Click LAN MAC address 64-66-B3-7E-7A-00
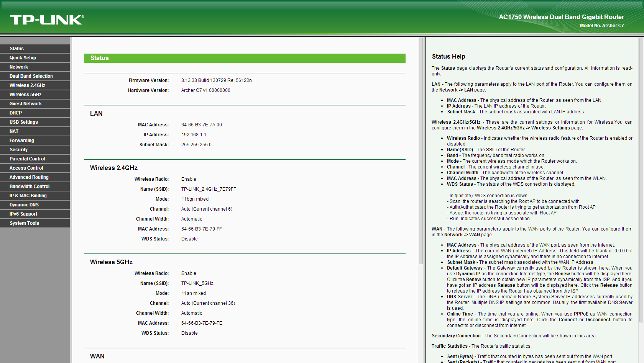 click(202, 125)
